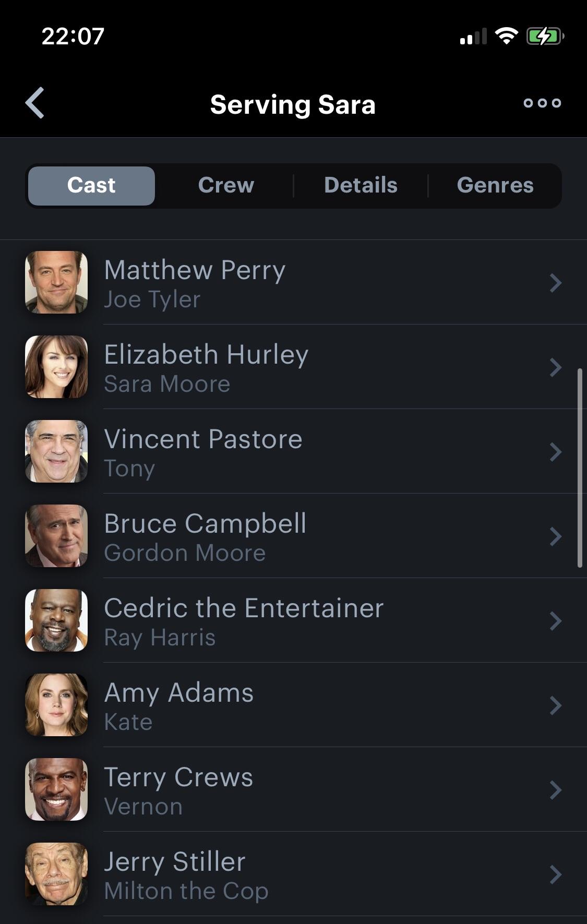The image size is (587, 924).
Task: Tap the Terry Crews cast photo
Action: (x=56, y=789)
